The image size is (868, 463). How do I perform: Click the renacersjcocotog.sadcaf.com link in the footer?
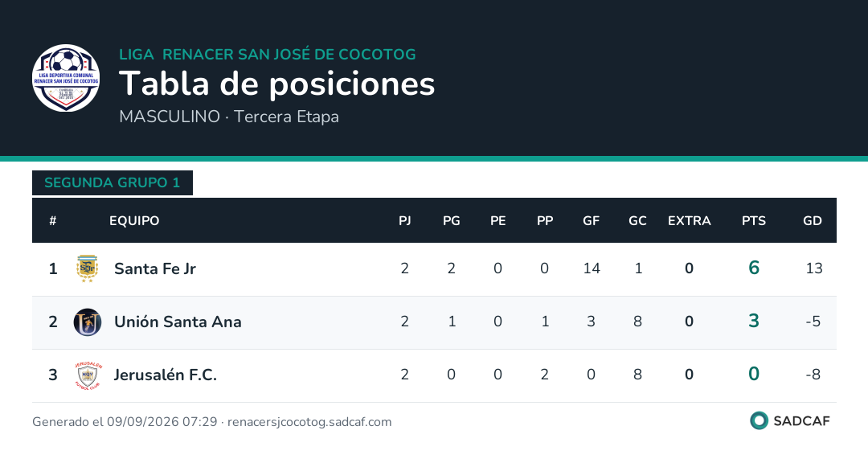pyautogui.click(x=309, y=422)
